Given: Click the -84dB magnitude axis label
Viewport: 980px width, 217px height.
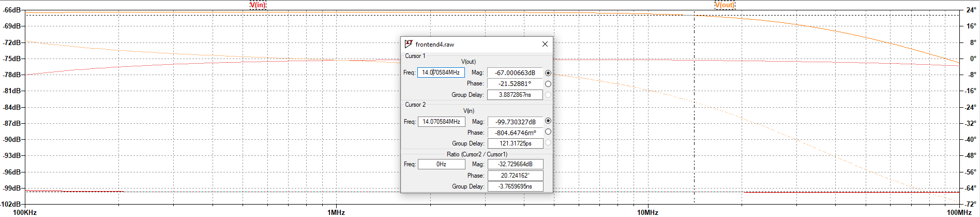Looking at the screenshot, I should click(12, 107).
